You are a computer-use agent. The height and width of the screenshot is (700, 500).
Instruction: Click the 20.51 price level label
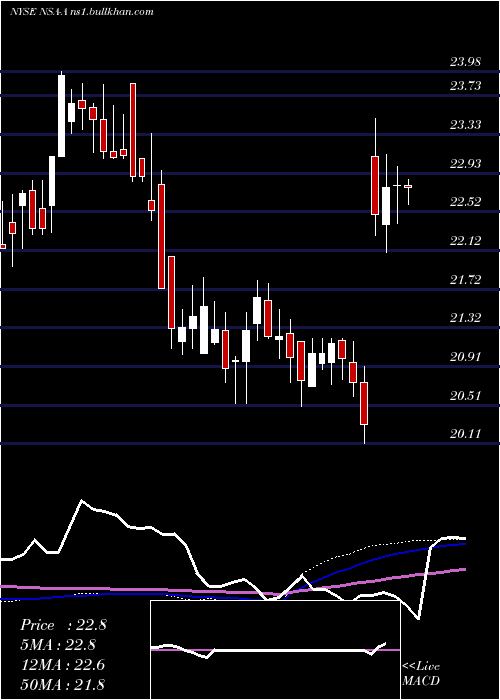pyautogui.click(x=465, y=396)
